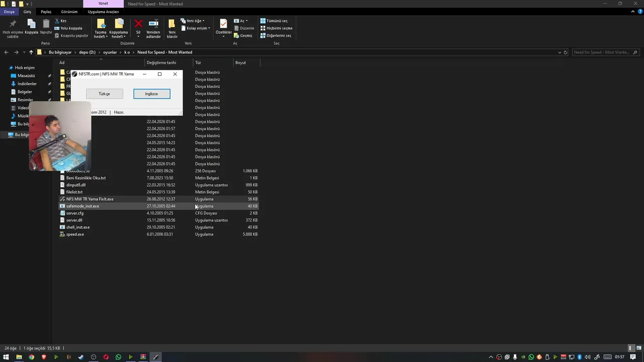The height and width of the screenshot is (362, 644).
Task: Click the Yönet contextual tab
Action: coord(103,4)
